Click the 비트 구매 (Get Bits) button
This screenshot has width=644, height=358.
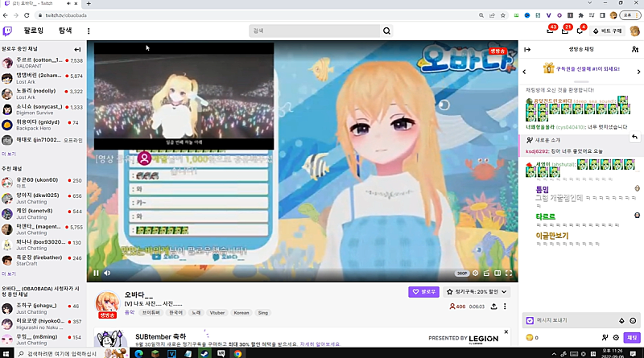[608, 31]
